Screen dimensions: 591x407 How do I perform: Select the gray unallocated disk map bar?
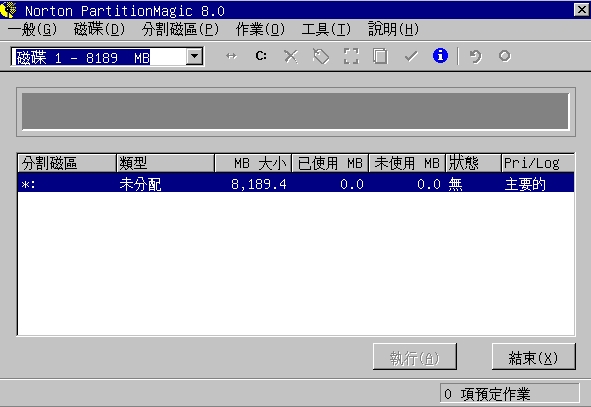295,112
